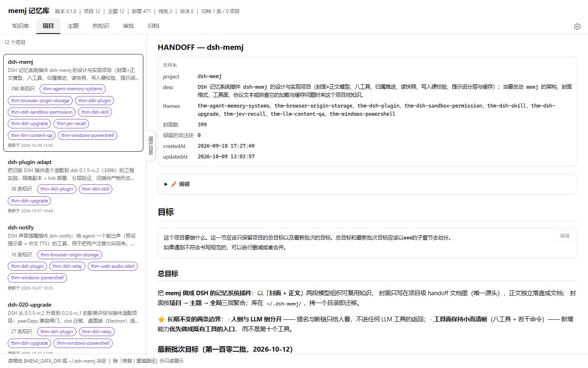This screenshot has width=588, height=368.
Task: Click the HANDOFF — dsh-memj heading
Action: click(x=200, y=47)
